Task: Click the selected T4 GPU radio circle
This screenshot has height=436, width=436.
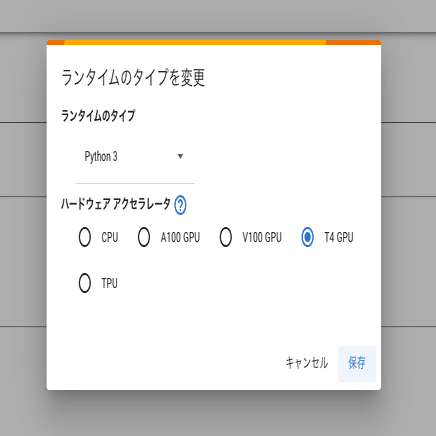Action: pos(307,237)
